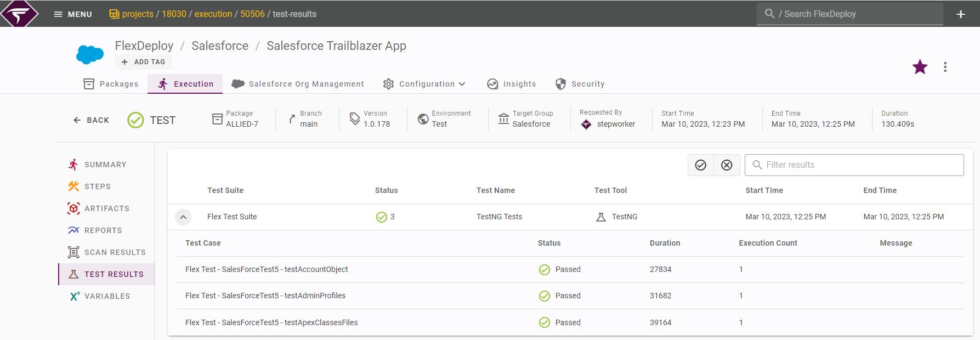Screen dimensions: 980x340
Task: Click duration value 130.409s
Action: tap(898, 124)
